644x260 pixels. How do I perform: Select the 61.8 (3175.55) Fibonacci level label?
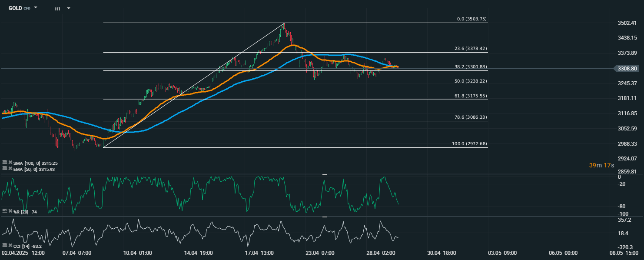(x=471, y=96)
